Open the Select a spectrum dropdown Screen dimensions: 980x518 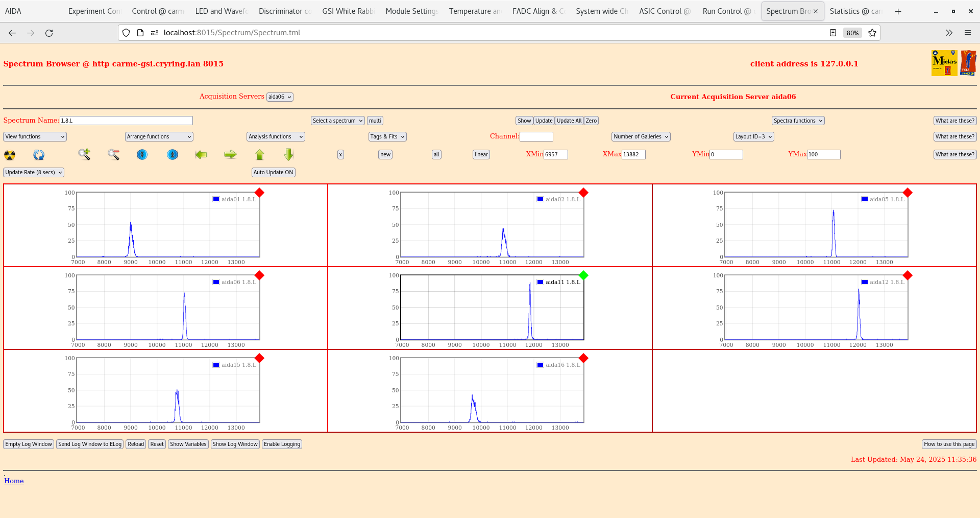[x=337, y=121]
